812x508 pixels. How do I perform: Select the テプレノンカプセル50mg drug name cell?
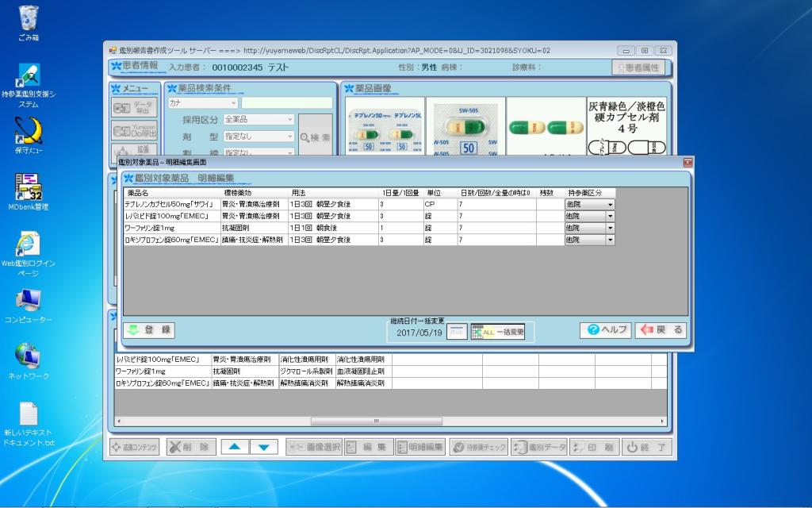tap(171, 204)
